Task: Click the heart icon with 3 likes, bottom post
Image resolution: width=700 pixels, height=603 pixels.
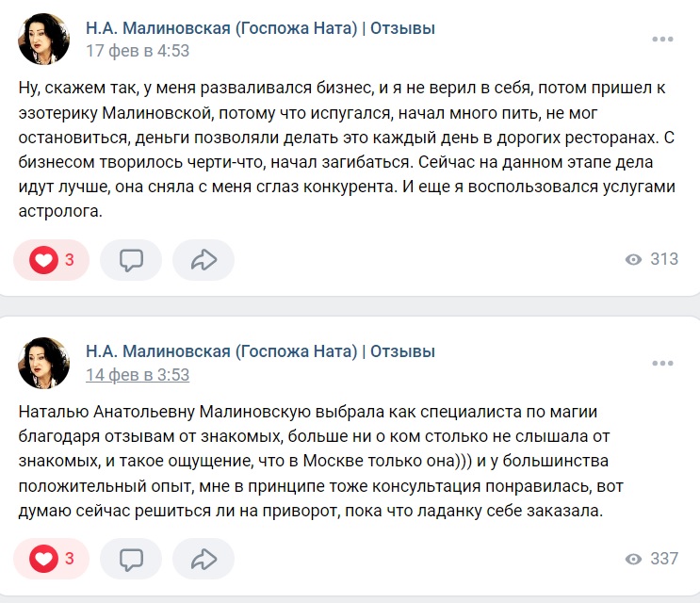Action: tap(43, 559)
